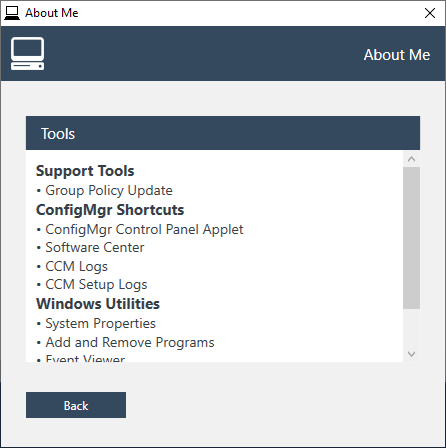Open Add and Remove Programs
Viewport: 446px width, 448px height.
click(x=130, y=342)
